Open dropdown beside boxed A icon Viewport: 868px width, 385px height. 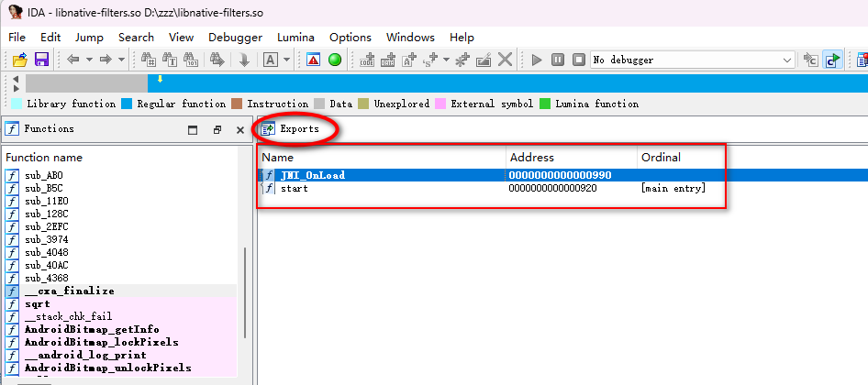click(286, 60)
